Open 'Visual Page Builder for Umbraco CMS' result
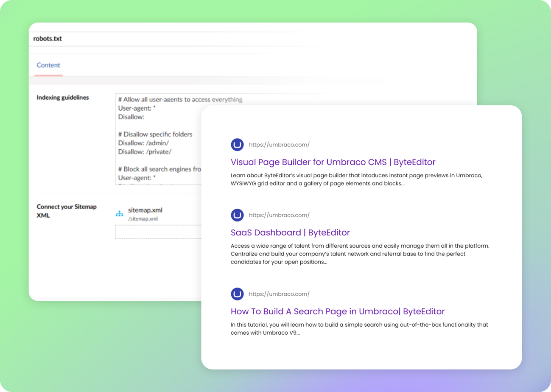This screenshot has width=551, height=392. (x=333, y=162)
